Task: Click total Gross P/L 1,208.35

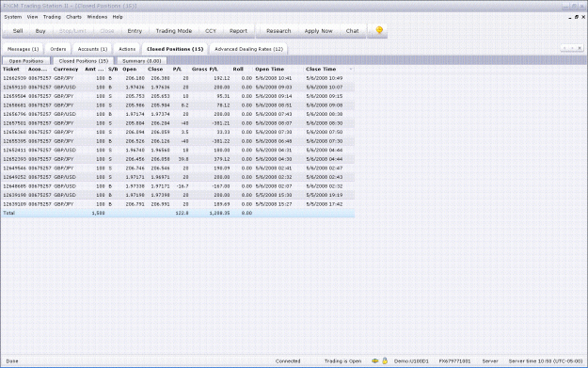Action: (x=220, y=213)
